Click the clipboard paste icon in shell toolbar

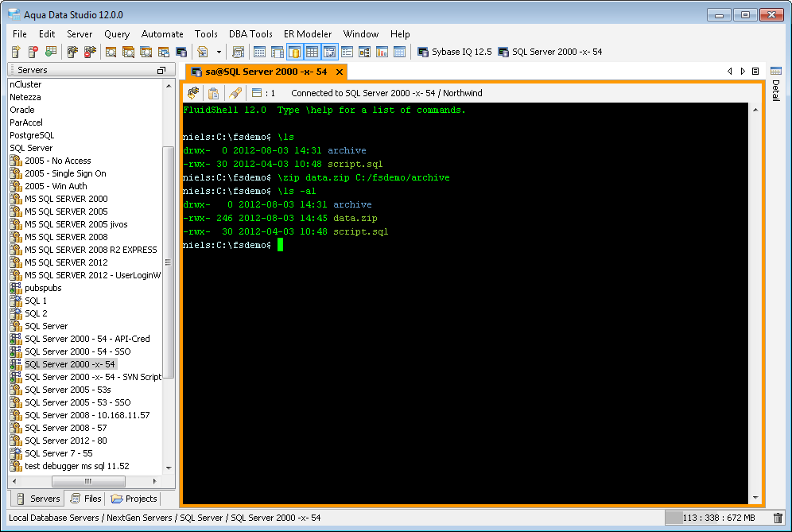[x=214, y=93]
